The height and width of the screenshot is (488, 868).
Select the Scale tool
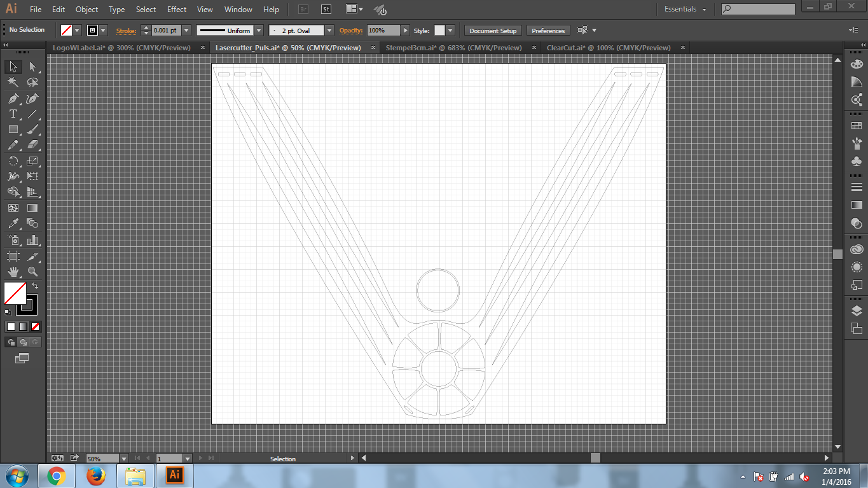(32, 161)
